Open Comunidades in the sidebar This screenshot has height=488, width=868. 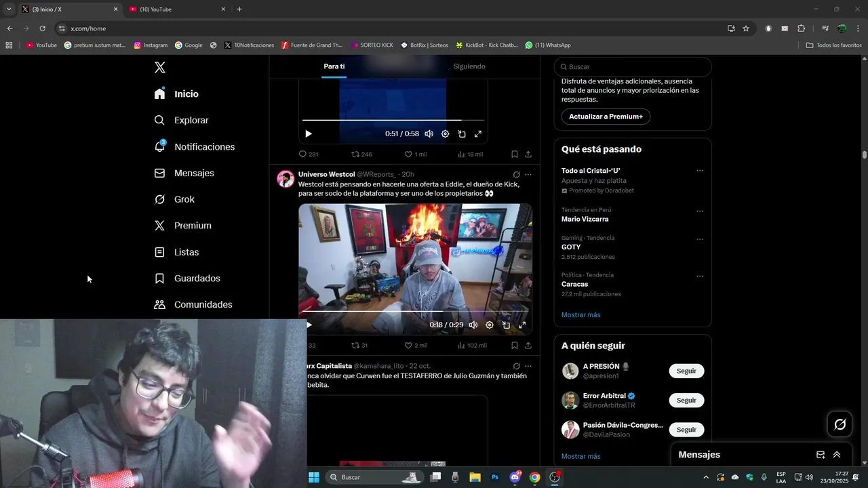pos(193,305)
